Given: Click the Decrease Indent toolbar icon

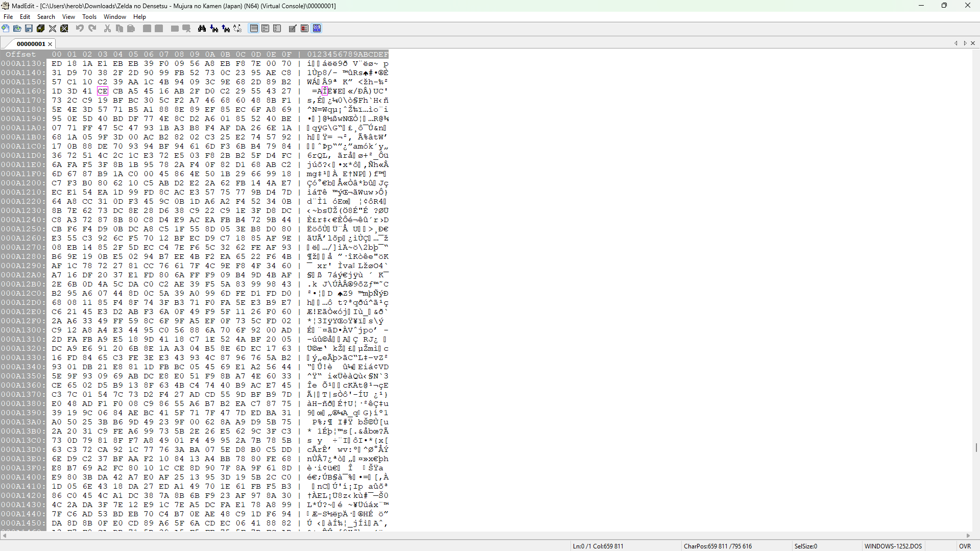Looking at the screenshot, I should (159, 29).
